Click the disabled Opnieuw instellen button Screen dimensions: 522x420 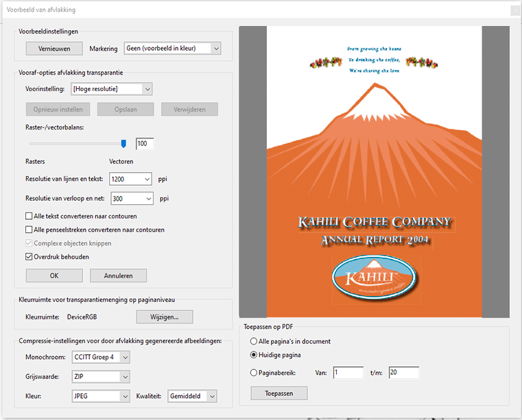(x=58, y=109)
